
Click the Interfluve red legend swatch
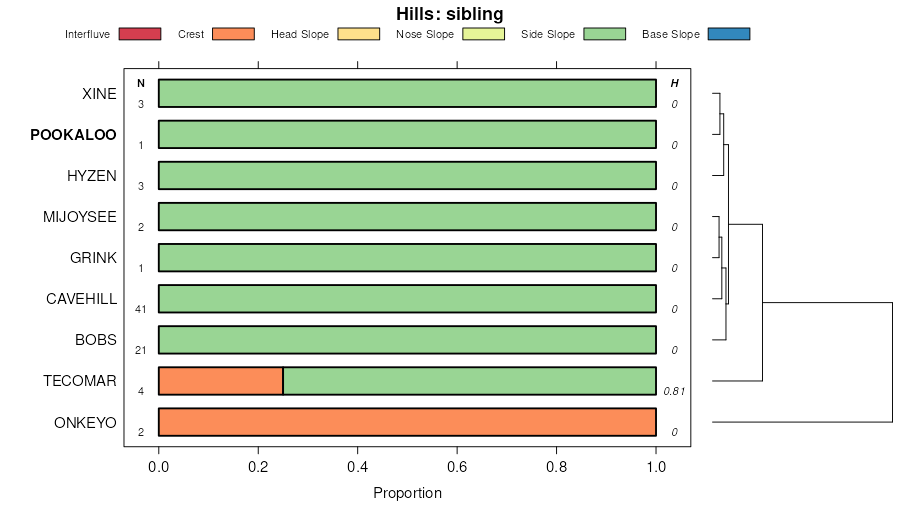pos(139,34)
